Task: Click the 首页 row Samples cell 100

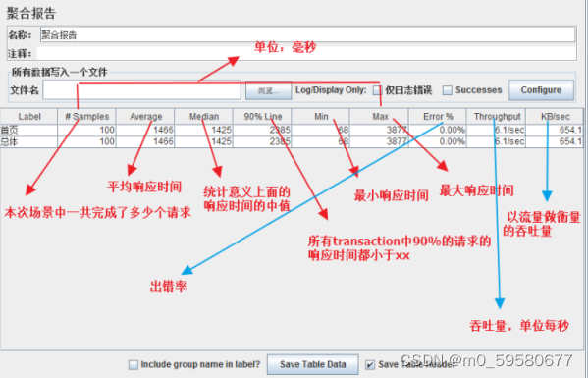Action: [x=87, y=130]
